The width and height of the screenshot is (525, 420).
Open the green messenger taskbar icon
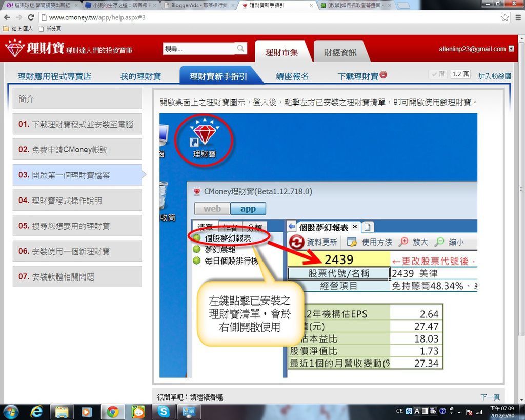(x=138, y=412)
